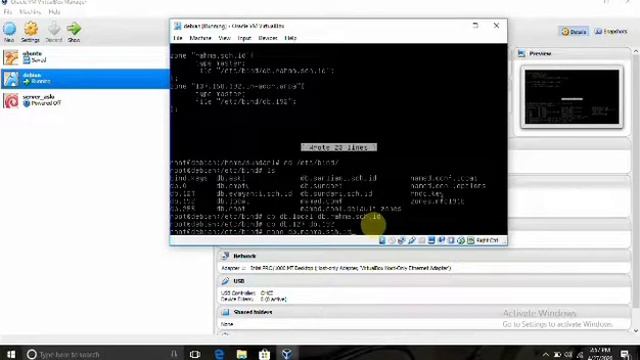Click the New machine icon in VirtualBox Manager
640x360 pixels.
(x=9, y=29)
